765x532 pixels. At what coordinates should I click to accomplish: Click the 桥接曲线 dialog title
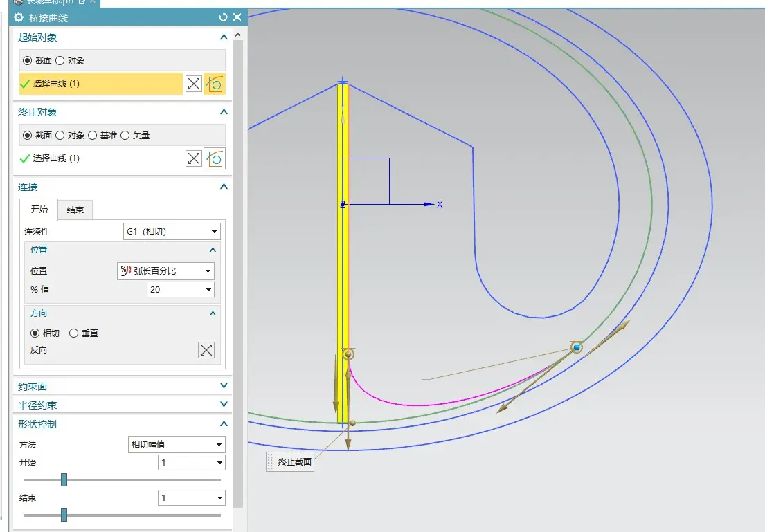coord(48,18)
